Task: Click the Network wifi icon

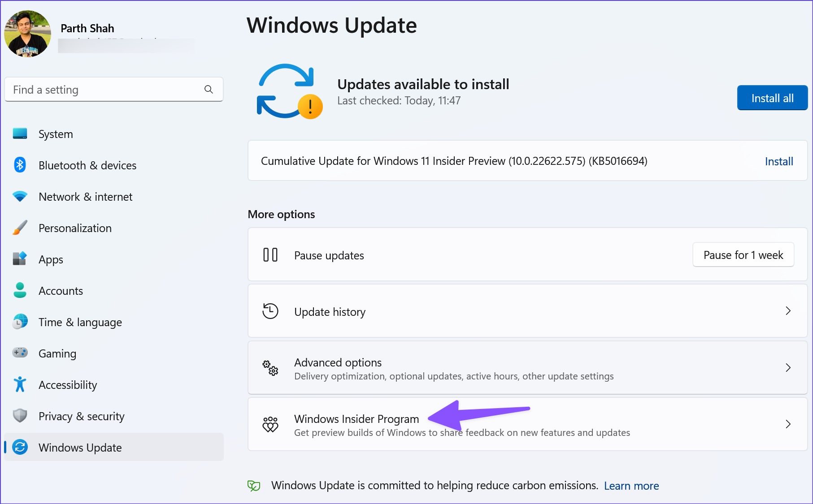Action: [20, 196]
